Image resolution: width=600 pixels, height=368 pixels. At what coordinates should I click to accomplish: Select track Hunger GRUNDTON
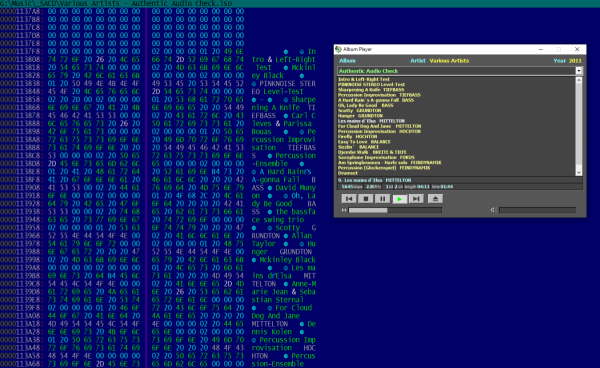(x=360, y=116)
